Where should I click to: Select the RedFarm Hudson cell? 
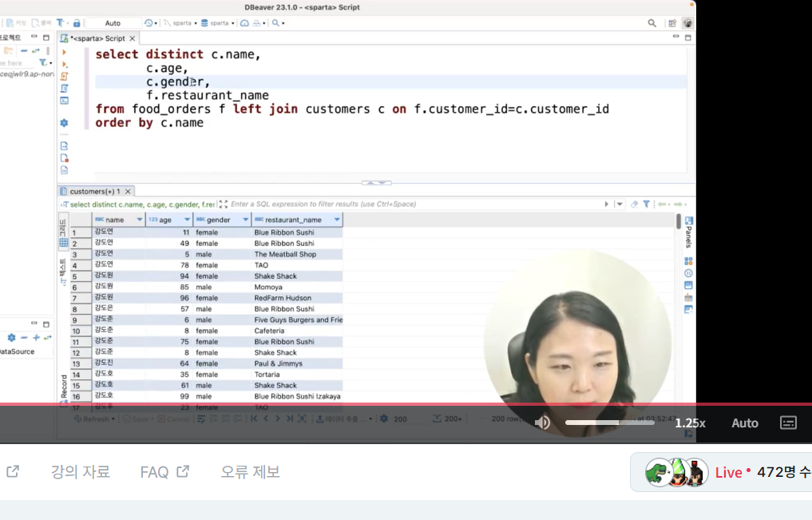point(297,298)
